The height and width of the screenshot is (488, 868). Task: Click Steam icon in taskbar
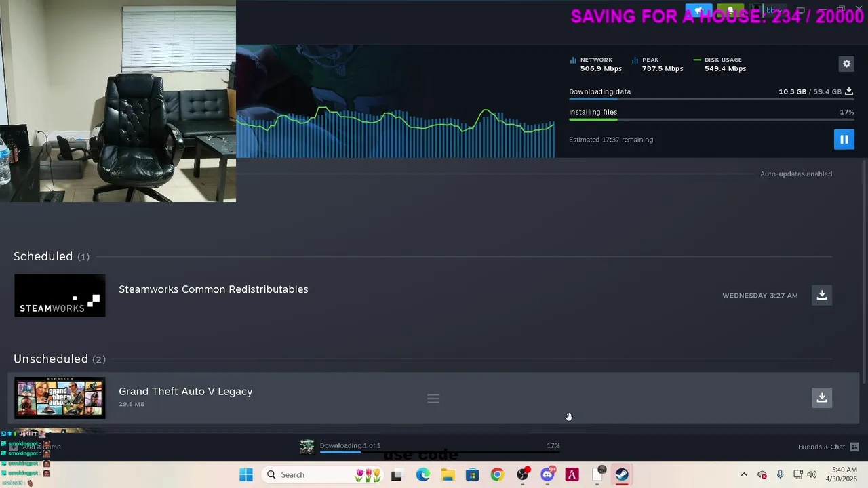click(x=622, y=474)
